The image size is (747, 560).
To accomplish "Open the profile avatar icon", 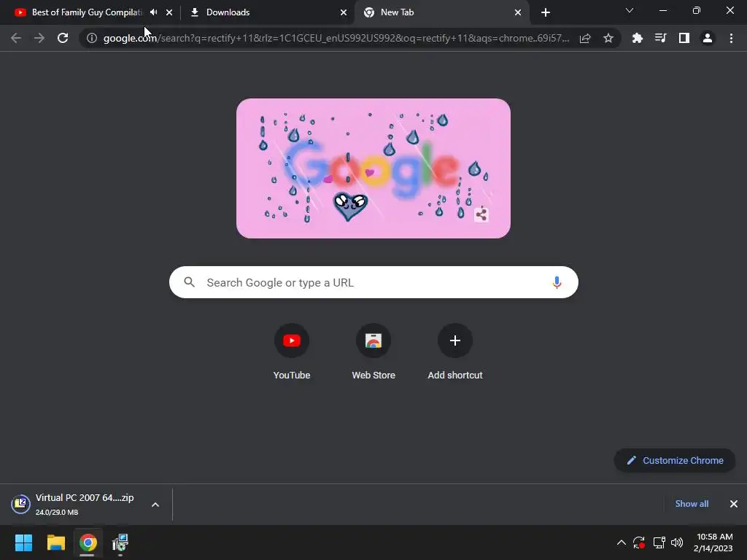I will pos(708,38).
